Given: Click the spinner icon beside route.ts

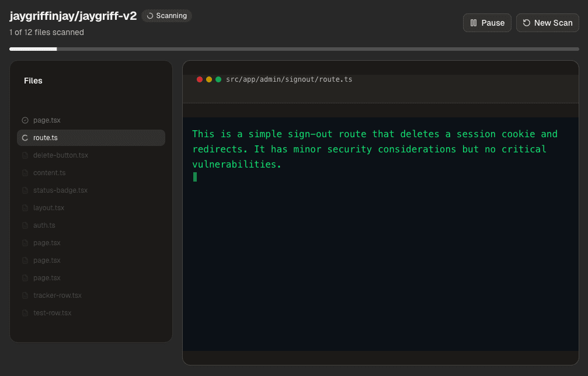Looking at the screenshot, I should [25, 138].
